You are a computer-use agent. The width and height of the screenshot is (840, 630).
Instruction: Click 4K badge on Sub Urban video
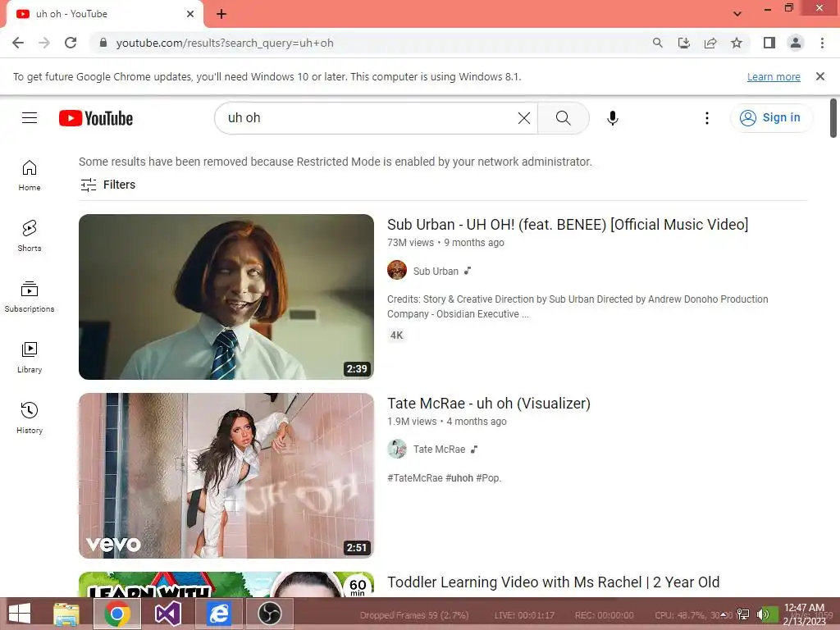click(x=396, y=336)
